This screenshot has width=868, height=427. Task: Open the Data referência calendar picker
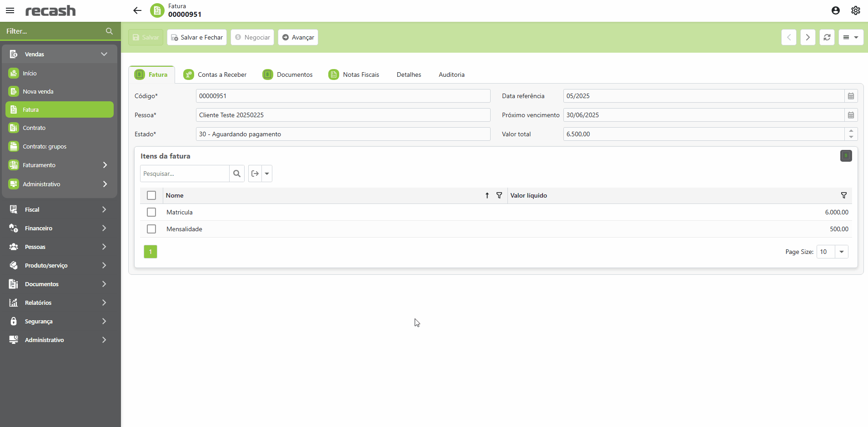click(x=851, y=96)
